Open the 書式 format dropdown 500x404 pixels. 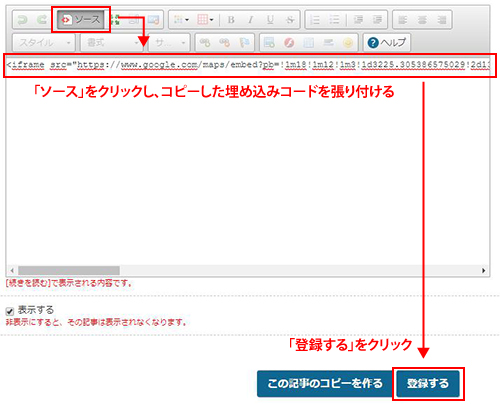tap(112, 43)
